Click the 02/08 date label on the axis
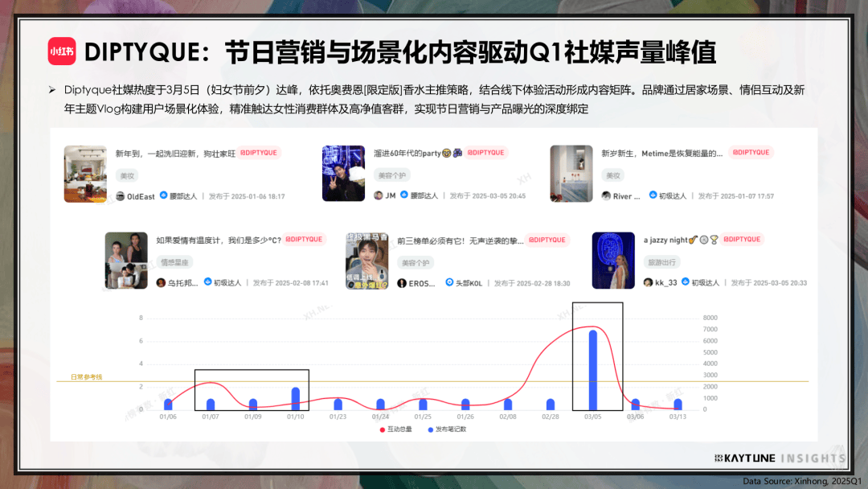868x489 pixels. (x=508, y=417)
